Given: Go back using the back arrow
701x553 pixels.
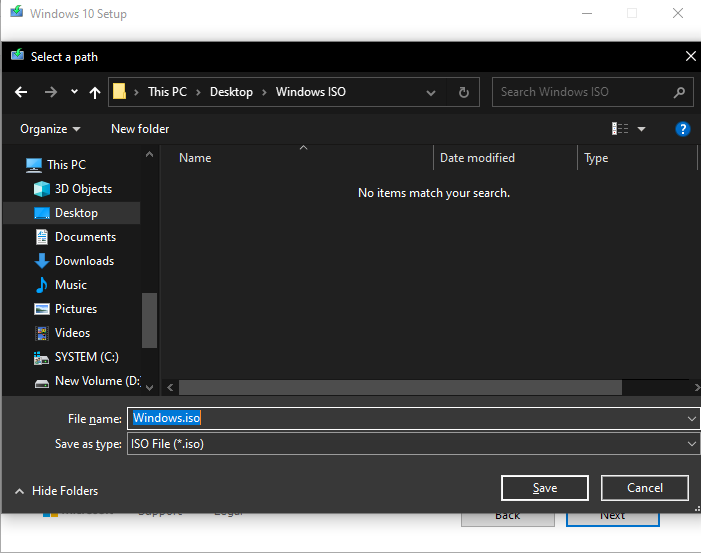Looking at the screenshot, I should pos(21,93).
